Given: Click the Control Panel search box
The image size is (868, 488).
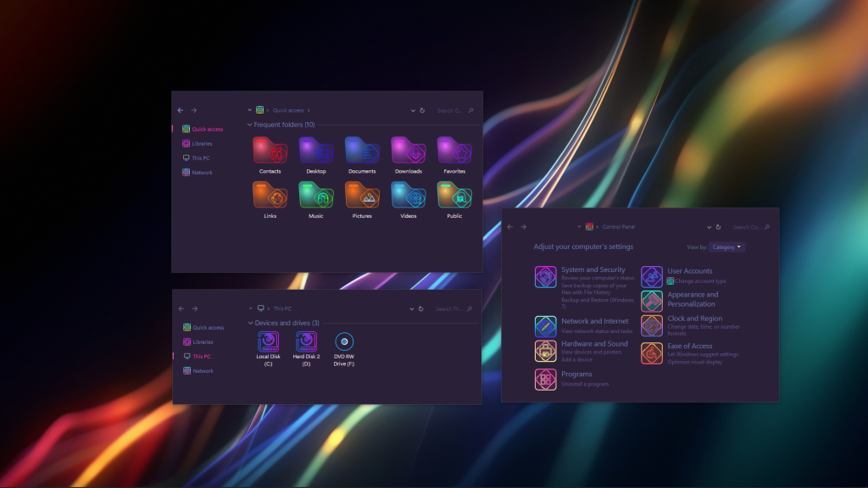Looking at the screenshot, I should pyautogui.click(x=748, y=226).
